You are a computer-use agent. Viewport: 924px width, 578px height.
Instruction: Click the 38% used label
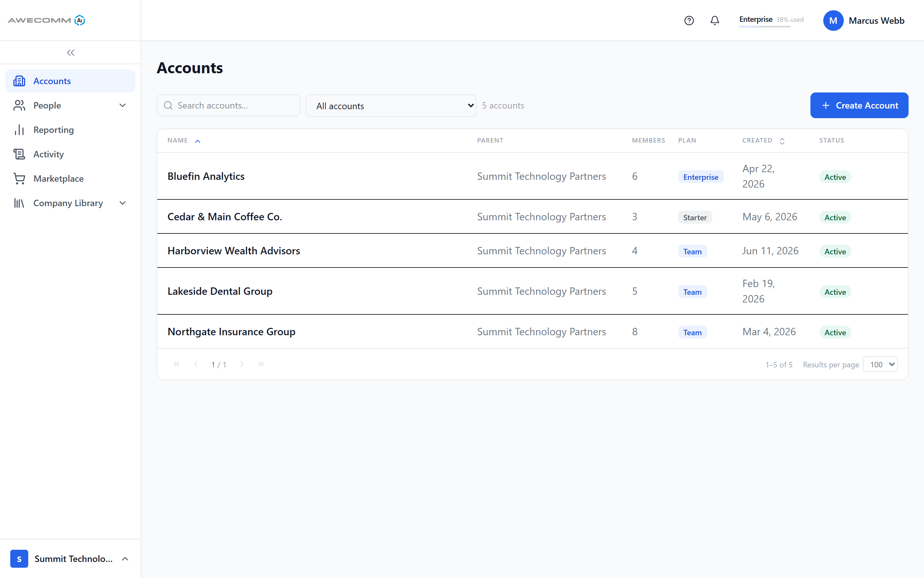click(790, 20)
